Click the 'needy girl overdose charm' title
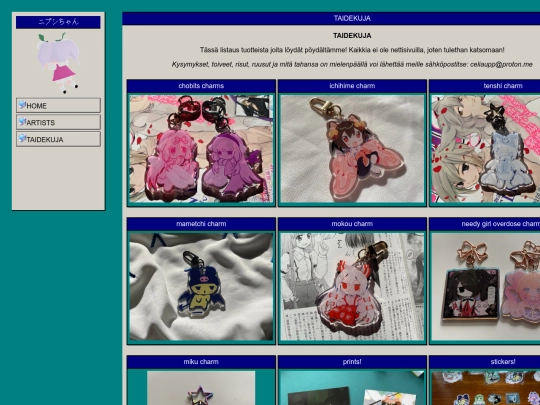The width and height of the screenshot is (540, 405). coord(500,224)
